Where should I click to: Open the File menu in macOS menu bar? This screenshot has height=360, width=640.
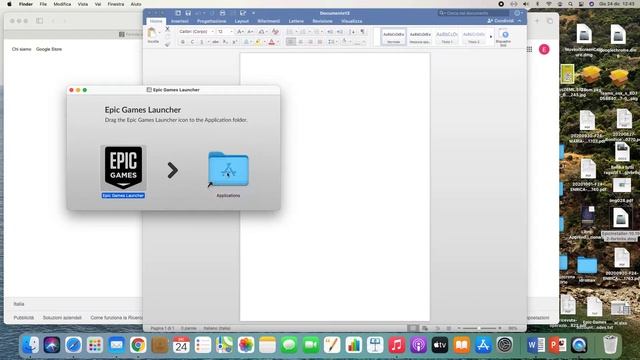pyautogui.click(x=43, y=4)
